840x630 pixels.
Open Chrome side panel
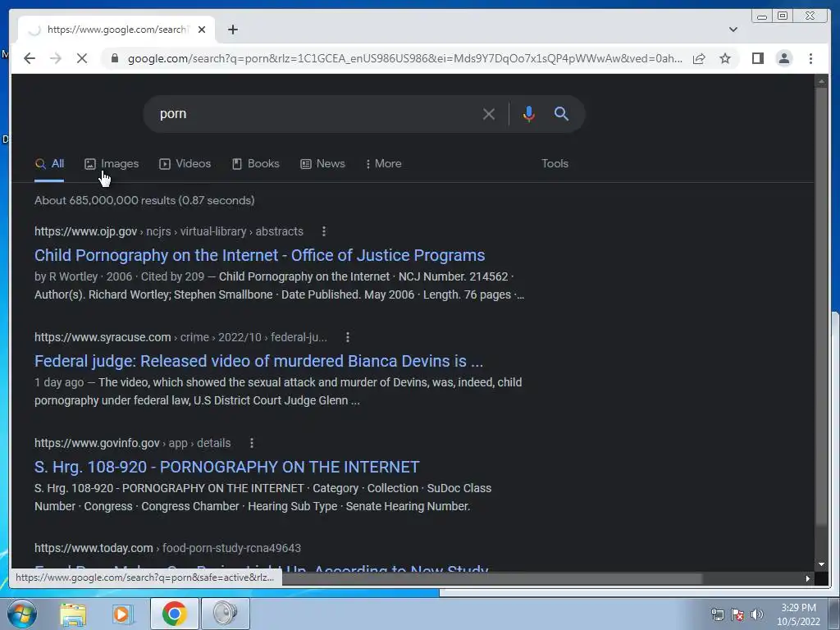click(757, 58)
